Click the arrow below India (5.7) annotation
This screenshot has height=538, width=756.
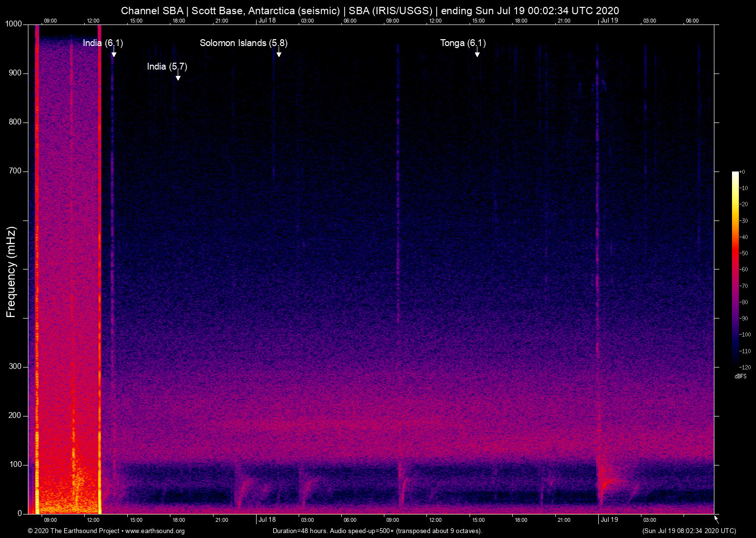(x=178, y=76)
